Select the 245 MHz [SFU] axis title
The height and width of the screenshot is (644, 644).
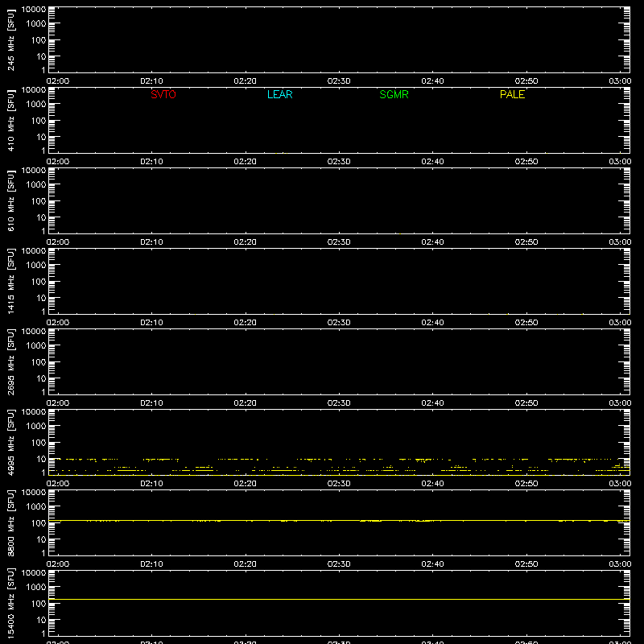(10, 39)
